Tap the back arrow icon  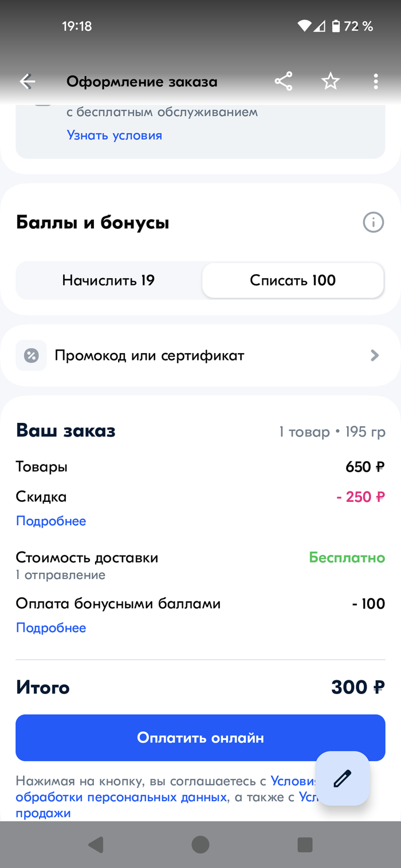27,82
